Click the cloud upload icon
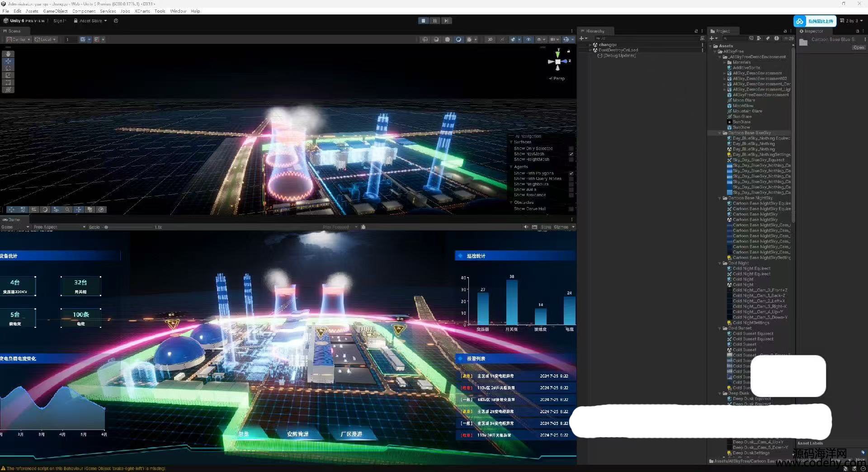 point(800,21)
